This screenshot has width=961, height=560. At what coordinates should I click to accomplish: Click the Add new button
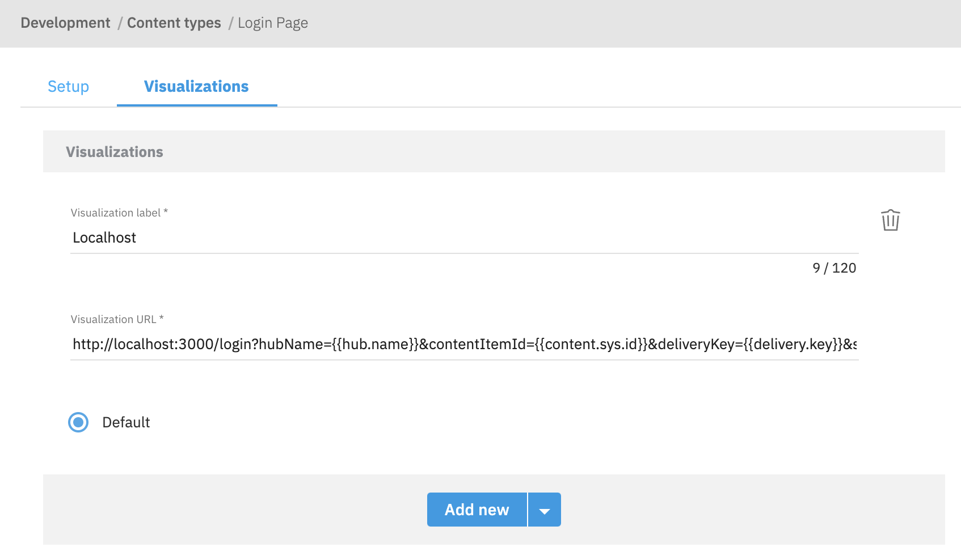click(477, 509)
